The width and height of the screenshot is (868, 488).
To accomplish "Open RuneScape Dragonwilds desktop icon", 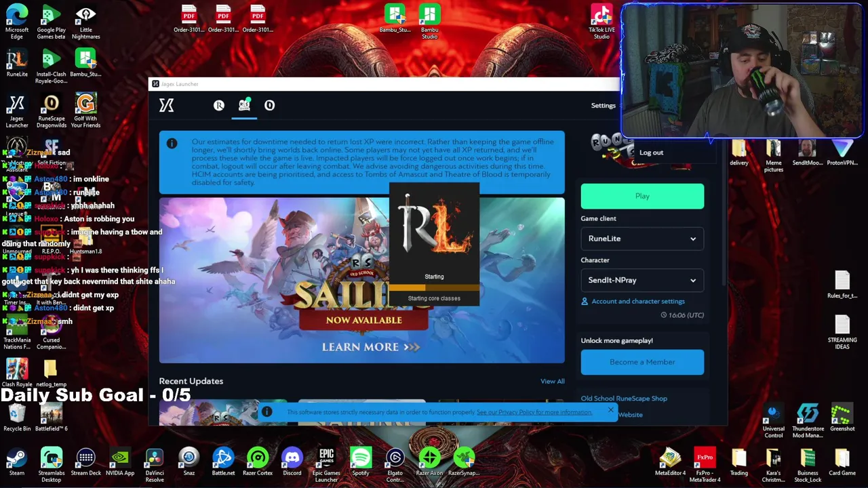I will 51,112.
